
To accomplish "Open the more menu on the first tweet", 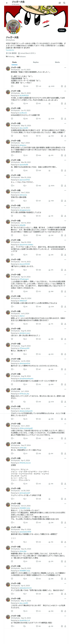I will [65, 68].
